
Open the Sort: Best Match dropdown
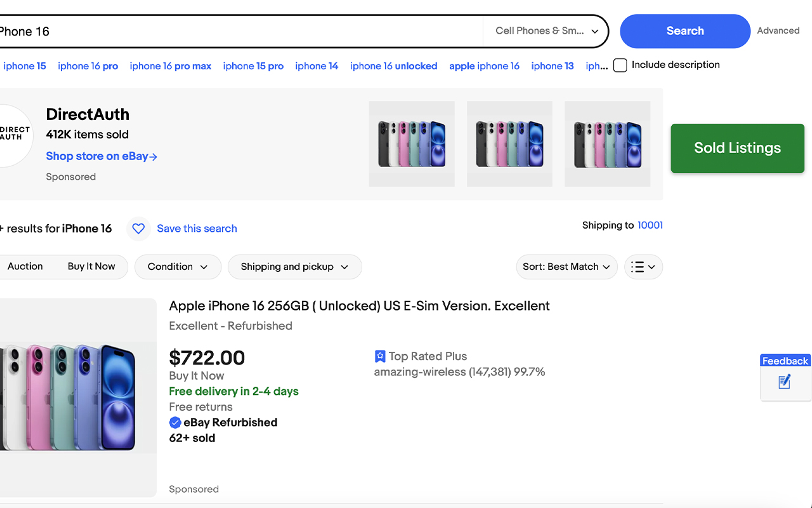click(566, 267)
